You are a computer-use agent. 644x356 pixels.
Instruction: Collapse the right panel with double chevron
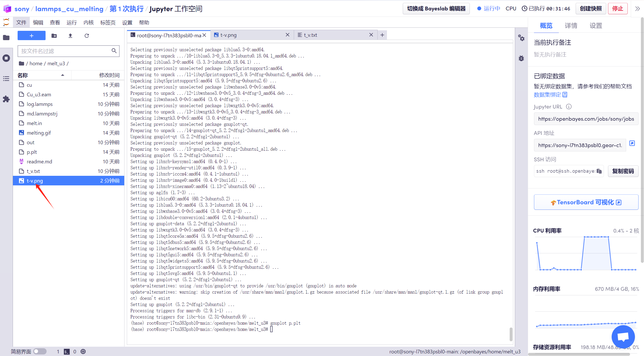point(637,9)
